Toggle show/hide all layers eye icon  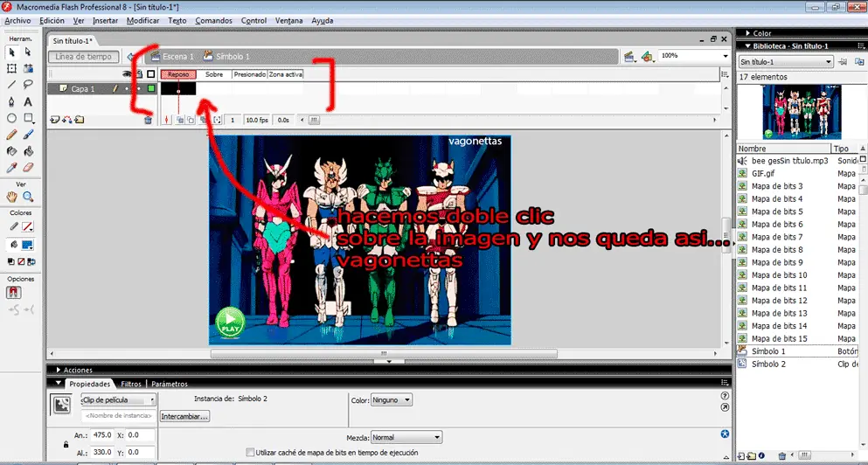click(x=127, y=73)
